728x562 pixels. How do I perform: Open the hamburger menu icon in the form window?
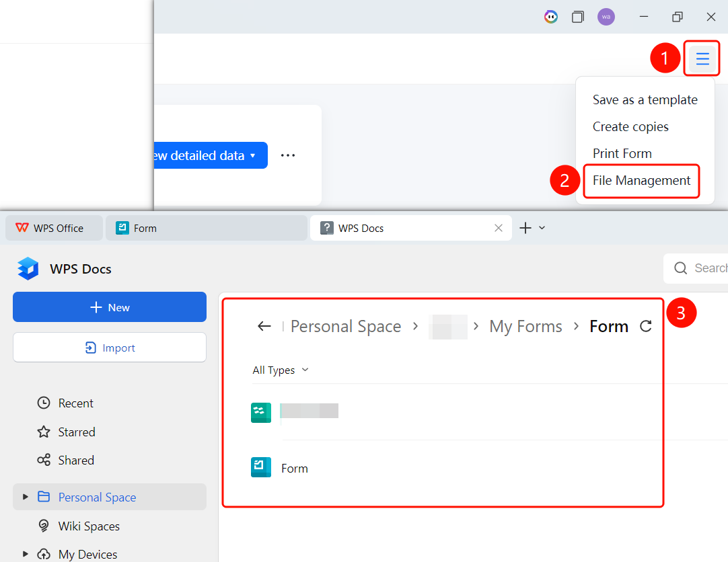(x=702, y=58)
